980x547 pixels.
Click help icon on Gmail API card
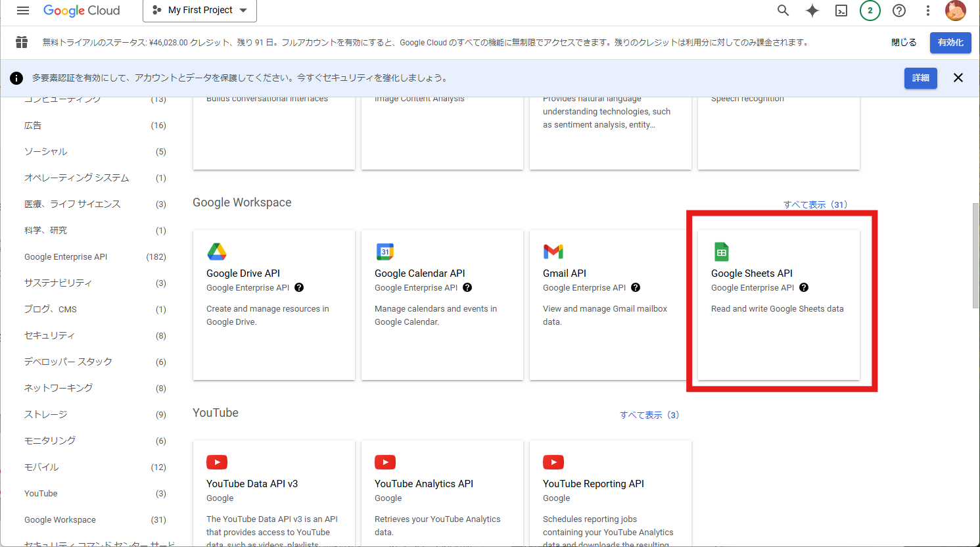click(636, 287)
